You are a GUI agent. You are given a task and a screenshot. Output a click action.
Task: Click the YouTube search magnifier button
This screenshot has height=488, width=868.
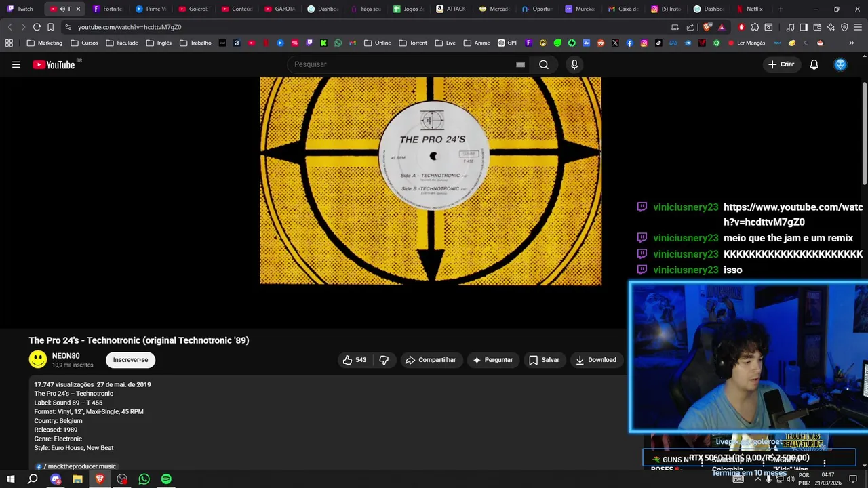pos(544,64)
